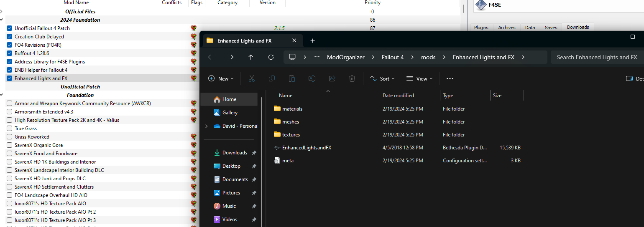
Task: Expand chevron after Fallout 4 in address bar
Action: click(412, 57)
